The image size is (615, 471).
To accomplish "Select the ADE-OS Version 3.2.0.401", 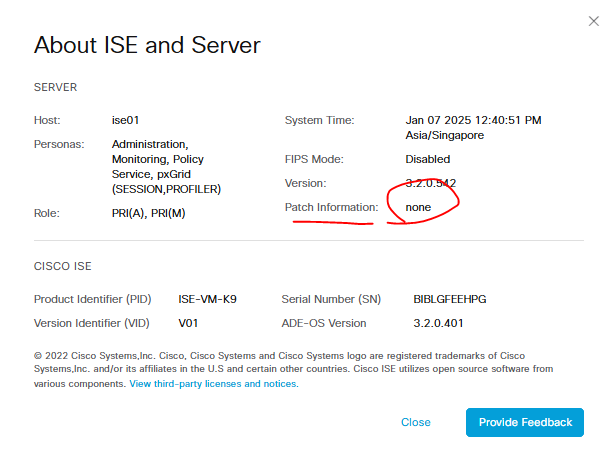I will click(x=439, y=323).
